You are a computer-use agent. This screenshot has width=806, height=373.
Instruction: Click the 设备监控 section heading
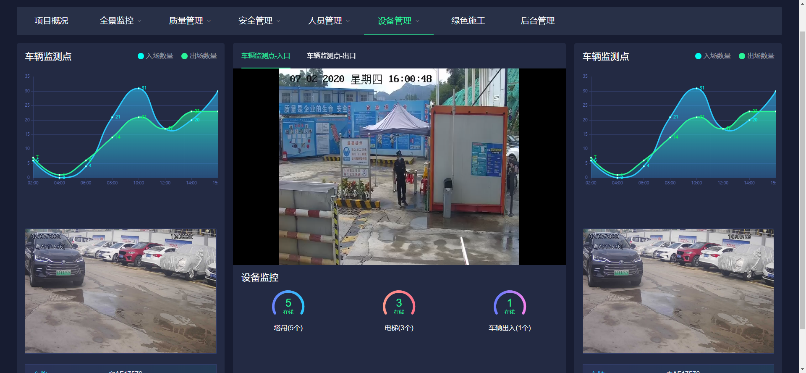(x=260, y=278)
